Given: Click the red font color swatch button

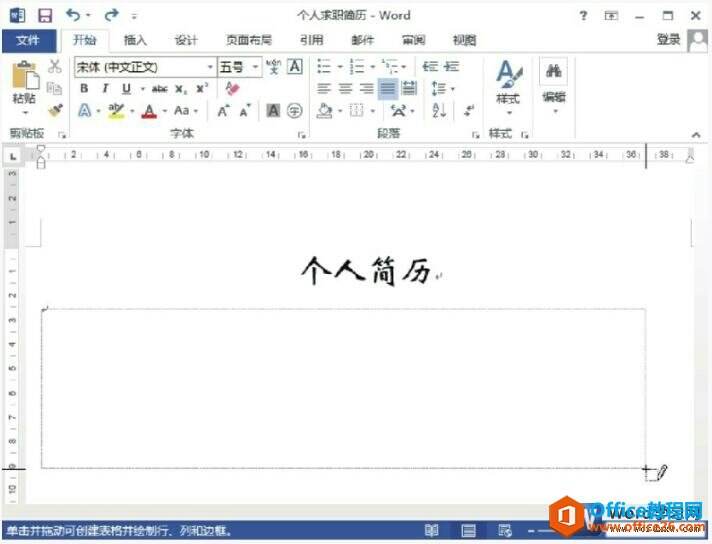Looking at the screenshot, I should [x=148, y=111].
